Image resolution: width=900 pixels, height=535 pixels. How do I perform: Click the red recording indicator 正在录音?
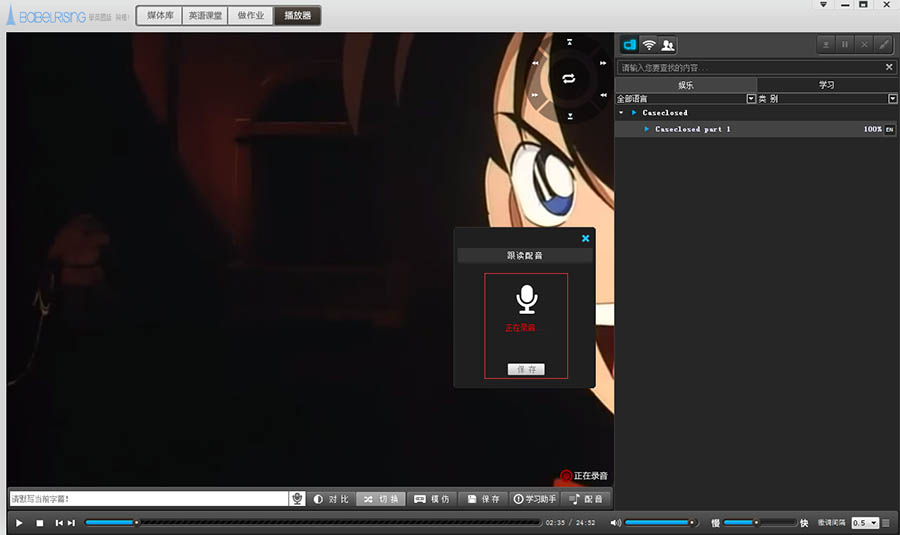[x=584, y=476]
